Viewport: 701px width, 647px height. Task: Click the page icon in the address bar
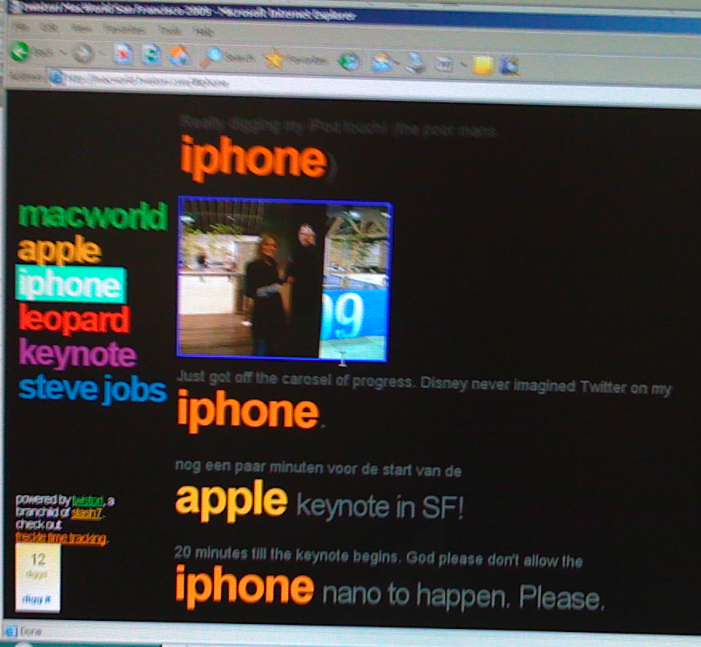(57, 77)
